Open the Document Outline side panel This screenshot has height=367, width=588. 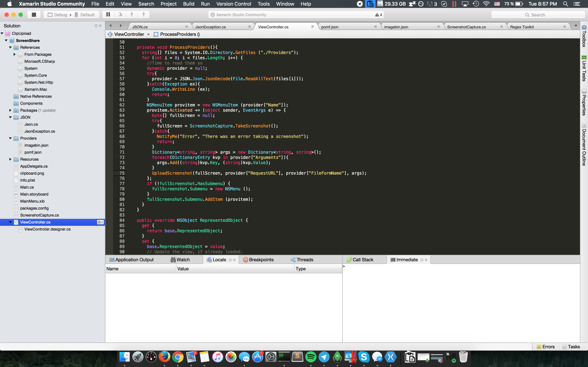(x=584, y=145)
